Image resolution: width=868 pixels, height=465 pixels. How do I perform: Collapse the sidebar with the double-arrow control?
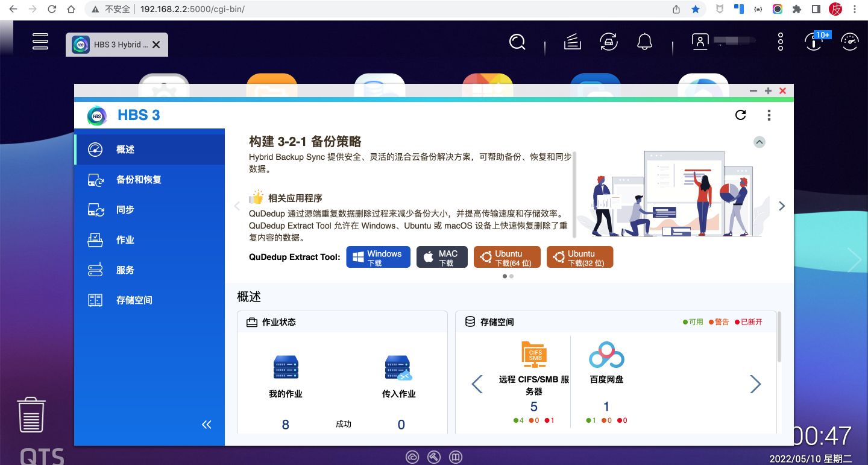point(206,425)
